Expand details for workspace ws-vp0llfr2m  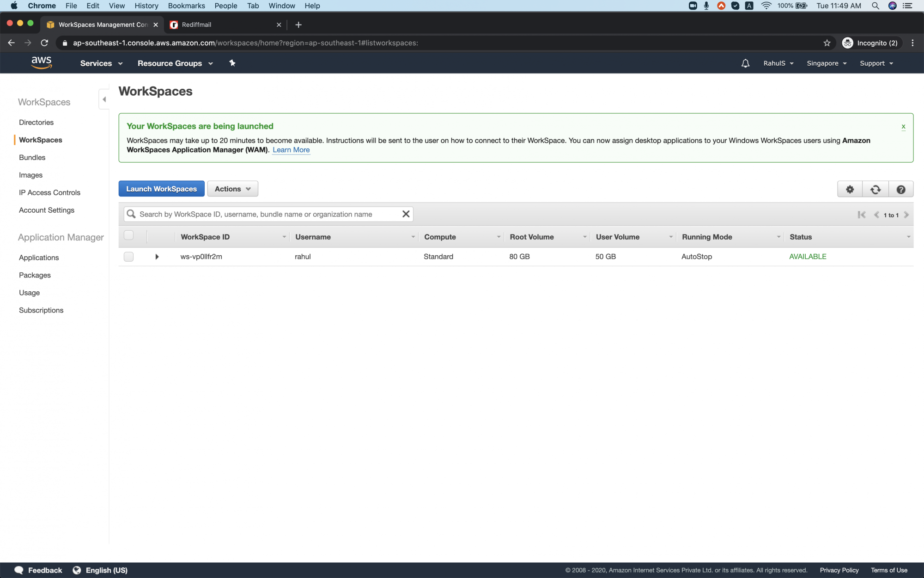click(x=157, y=257)
